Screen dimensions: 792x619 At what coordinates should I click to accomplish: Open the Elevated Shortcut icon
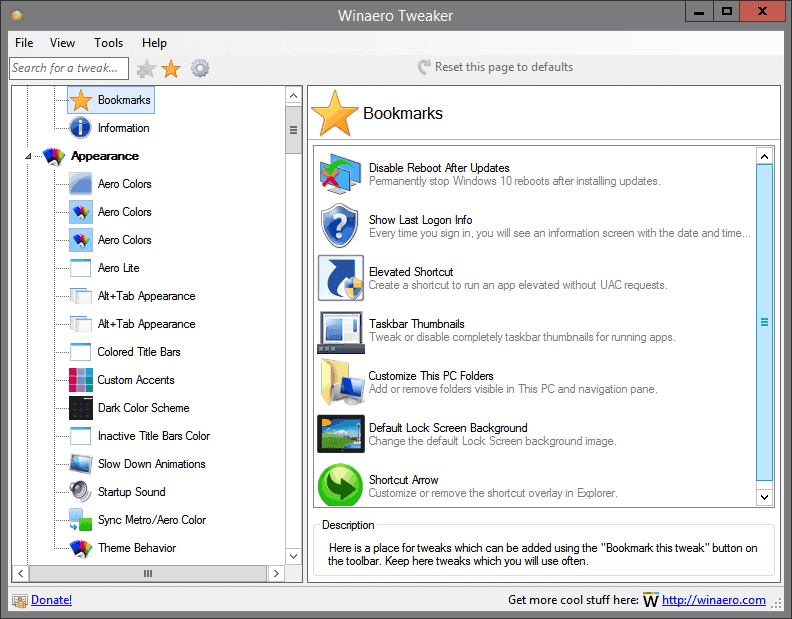pyautogui.click(x=340, y=278)
